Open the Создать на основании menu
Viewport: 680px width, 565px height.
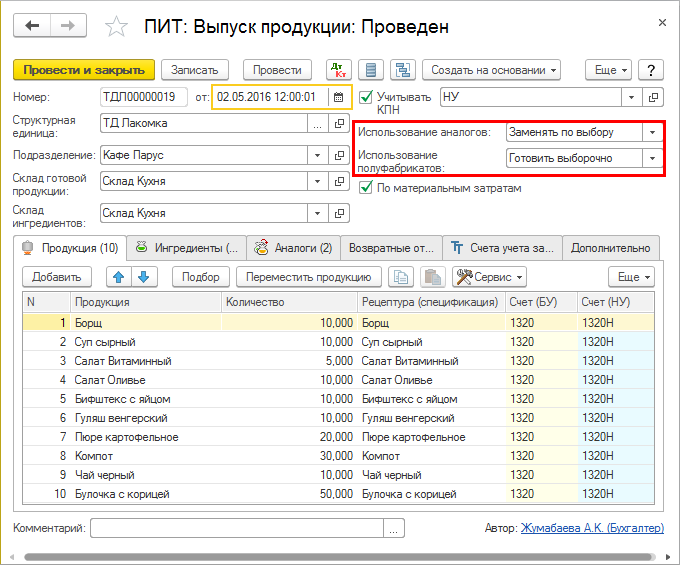pyautogui.click(x=491, y=70)
